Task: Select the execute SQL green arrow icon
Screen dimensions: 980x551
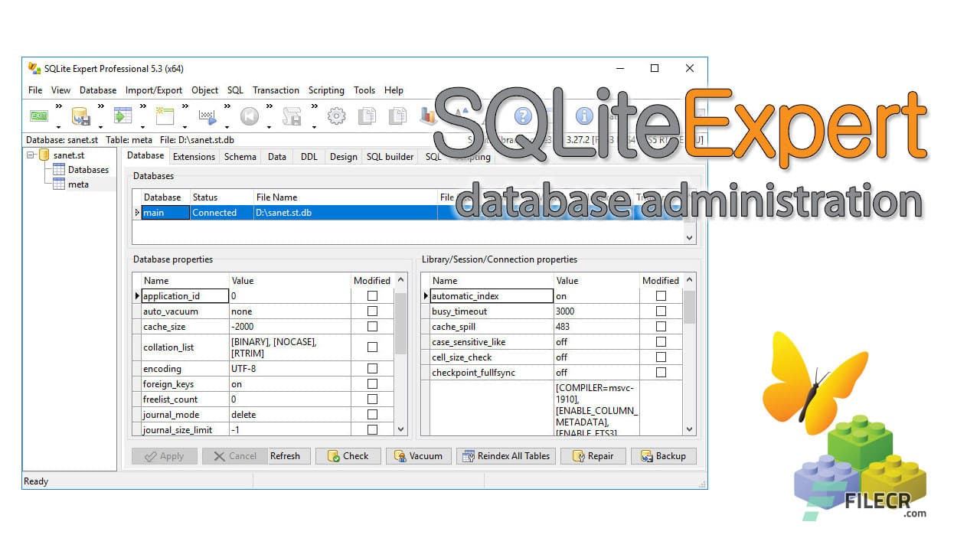Action: click(x=121, y=116)
